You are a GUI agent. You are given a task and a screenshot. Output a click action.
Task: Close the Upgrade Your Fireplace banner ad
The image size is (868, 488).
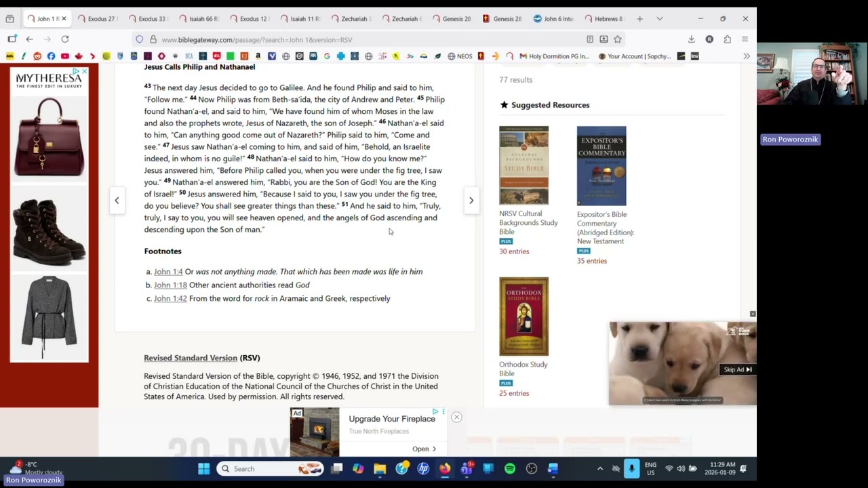click(x=456, y=418)
